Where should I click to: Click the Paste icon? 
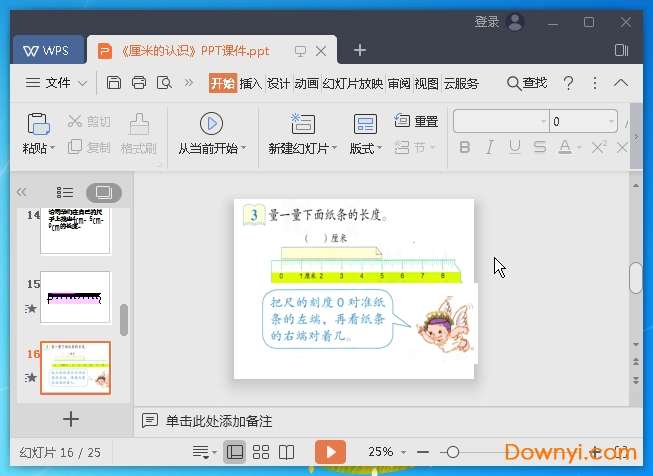pyautogui.click(x=38, y=124)
